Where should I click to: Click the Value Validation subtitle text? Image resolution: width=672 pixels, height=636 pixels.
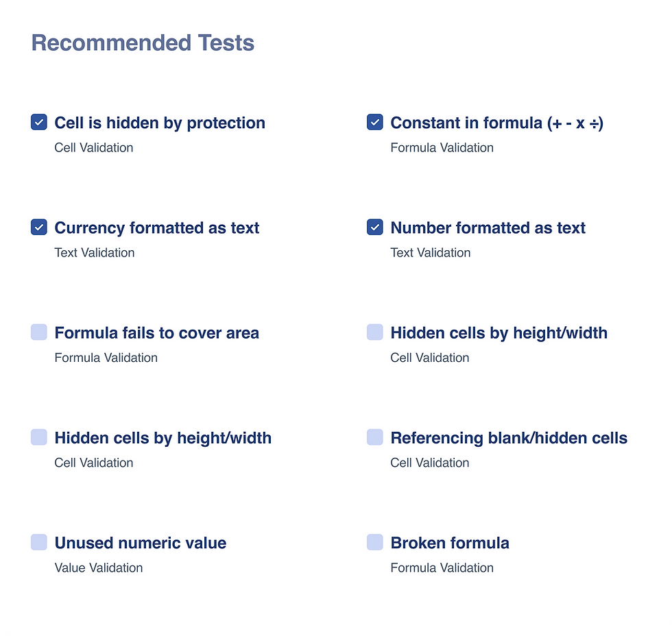pos(99,567)
